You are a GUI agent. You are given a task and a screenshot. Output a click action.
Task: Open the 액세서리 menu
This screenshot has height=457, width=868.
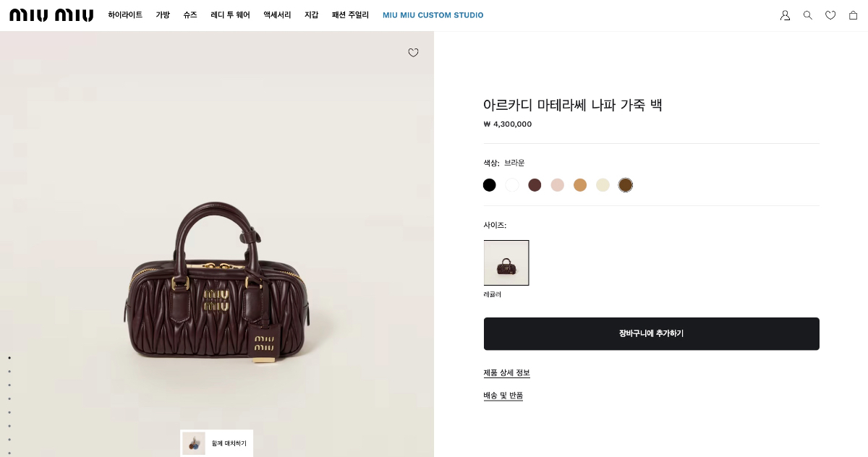(x=277, y=15)
